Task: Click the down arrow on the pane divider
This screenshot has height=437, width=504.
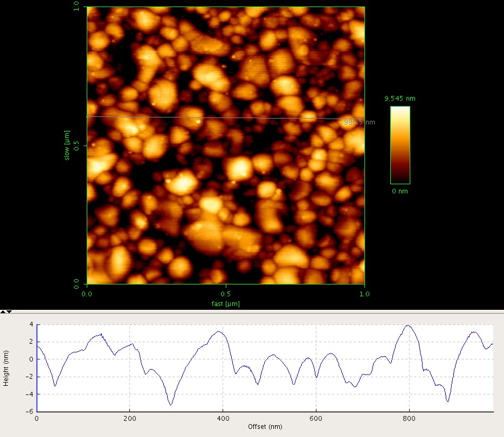Action: (x=9, y=311)
